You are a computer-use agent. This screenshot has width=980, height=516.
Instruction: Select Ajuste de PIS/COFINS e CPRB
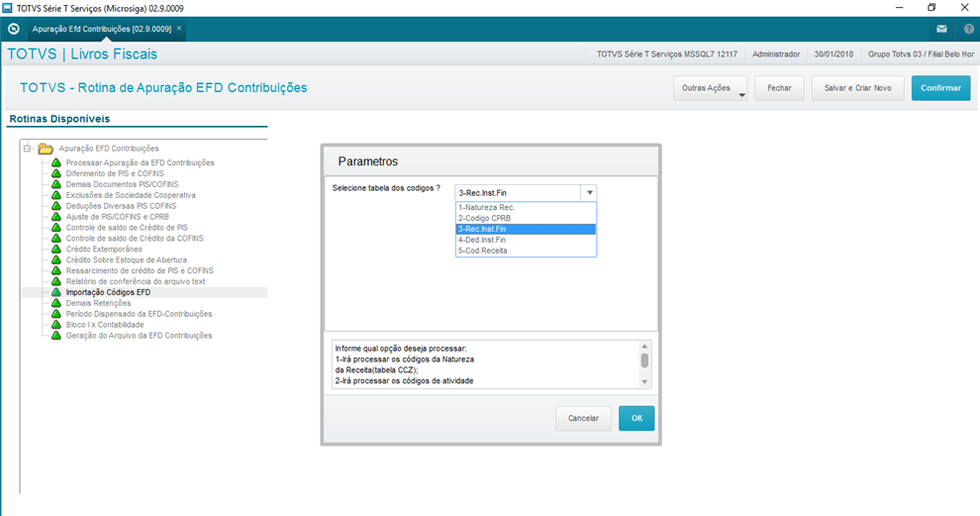pyautogui.click(x=118, y=217)
